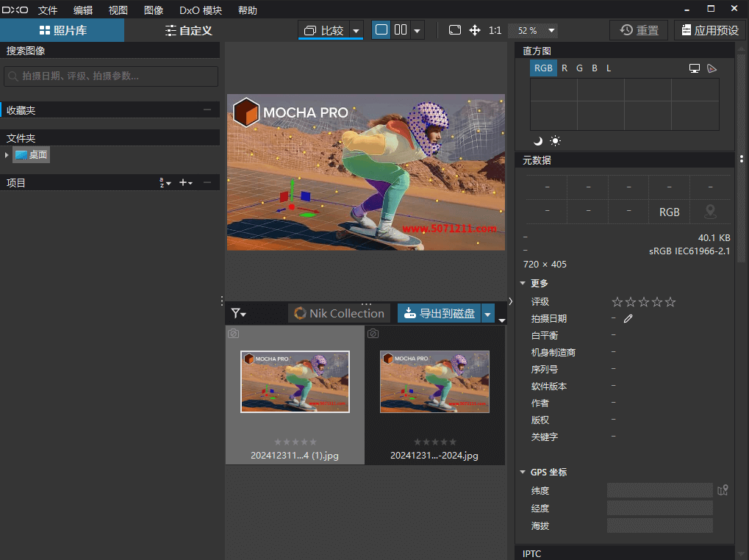Click the camera icon on the left thumbnail
The image size is (749, 560).
click(x=232, y=334)
